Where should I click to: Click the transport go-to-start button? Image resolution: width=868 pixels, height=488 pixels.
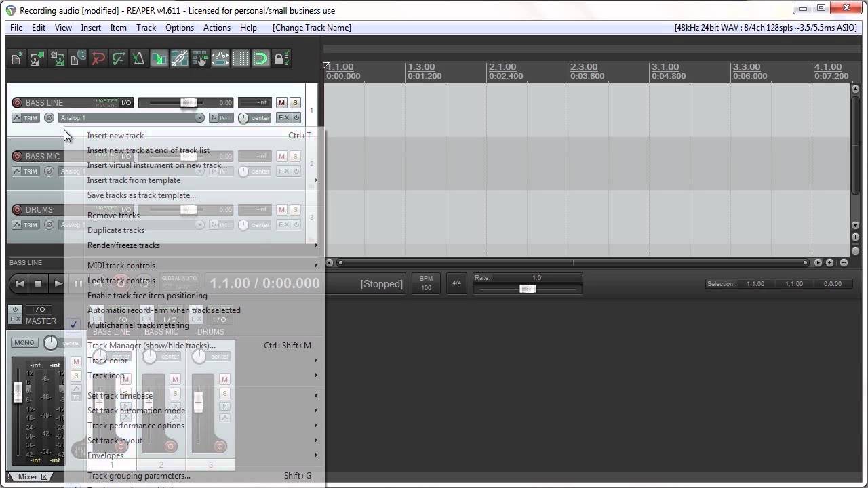[20, 283]
